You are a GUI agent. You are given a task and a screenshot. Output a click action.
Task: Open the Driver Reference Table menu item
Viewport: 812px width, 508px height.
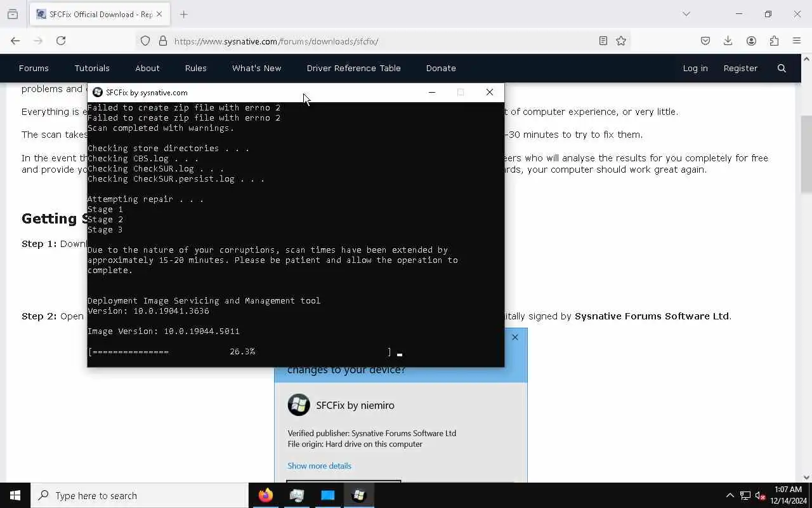353,68
